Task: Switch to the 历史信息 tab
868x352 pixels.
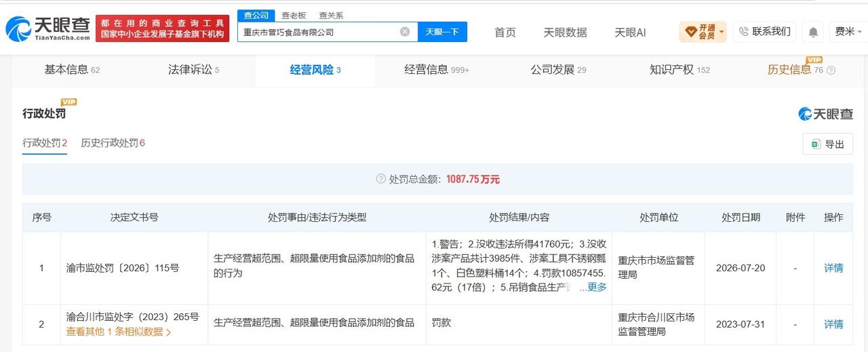Action: (795, 69)
